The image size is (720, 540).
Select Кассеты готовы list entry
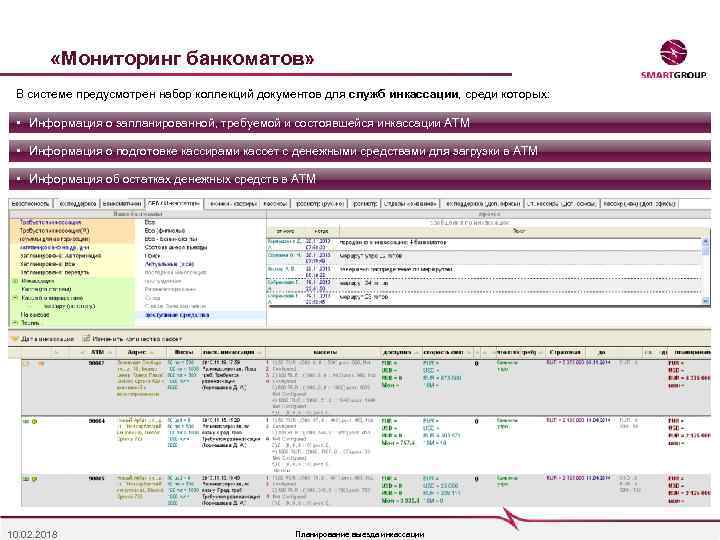[x=46, y=289]
